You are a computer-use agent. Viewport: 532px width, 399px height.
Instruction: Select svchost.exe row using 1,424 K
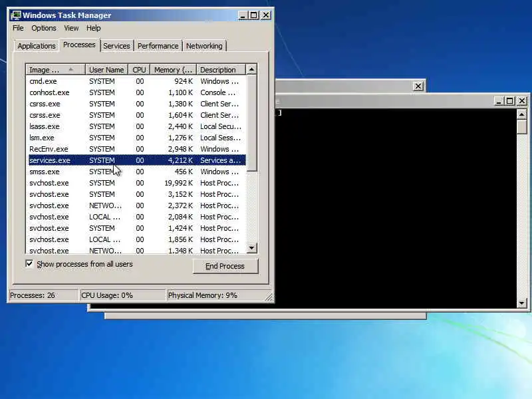137,228
